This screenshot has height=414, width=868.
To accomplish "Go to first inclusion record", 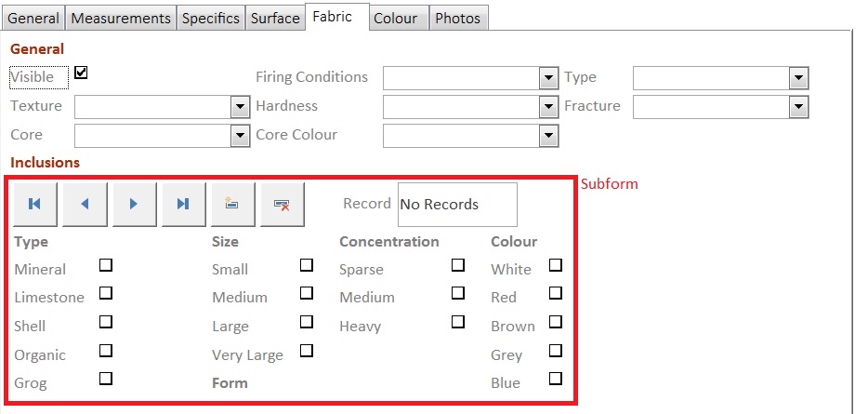I will coord(35,205).
